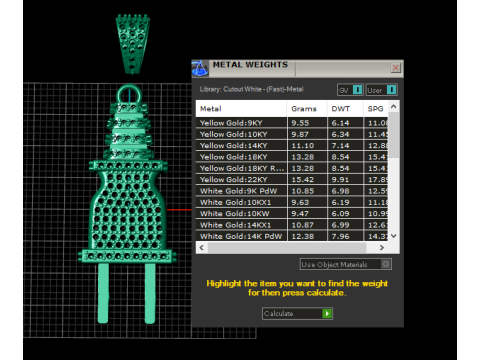This screenshot has width=480, height=360.
Task: Click the Metal Weights flask icon
Action: point(200,68)
